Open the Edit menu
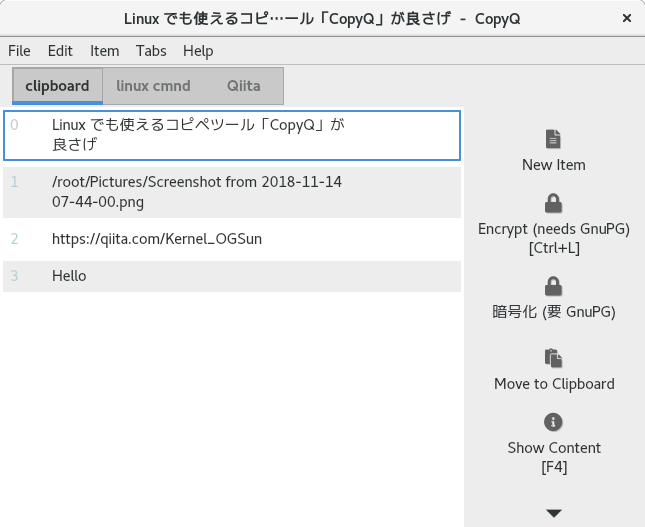Screen dimensions: 645x527 pyautogui.click(x=60, y=51)
